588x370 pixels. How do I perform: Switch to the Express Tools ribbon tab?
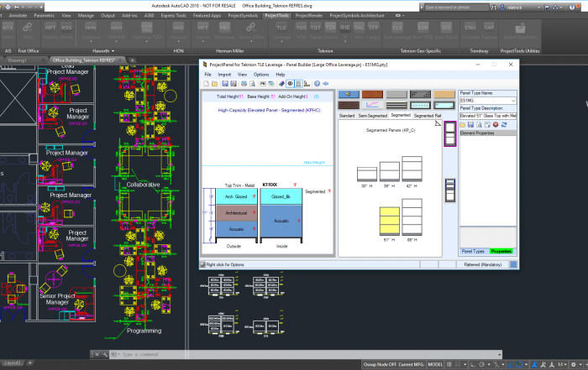point(173,15)
